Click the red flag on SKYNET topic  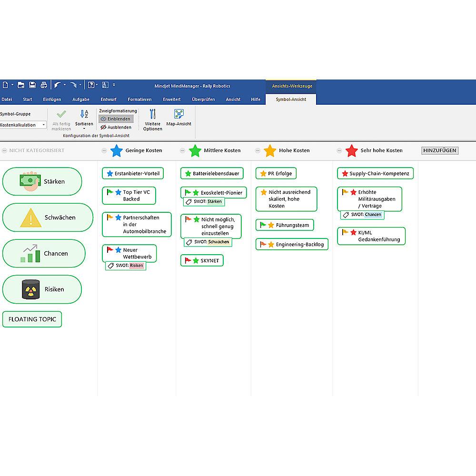pyautogui.click(x=188, y=260)
